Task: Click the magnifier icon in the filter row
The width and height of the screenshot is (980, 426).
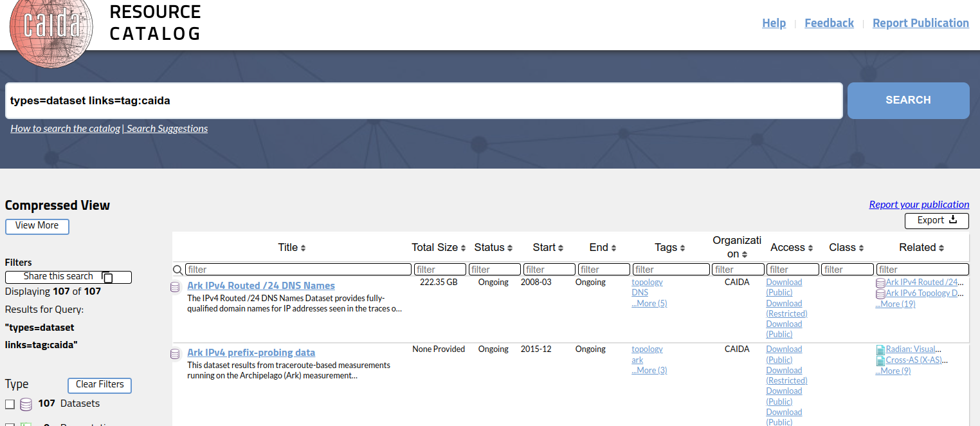Action: coord(178,270)
